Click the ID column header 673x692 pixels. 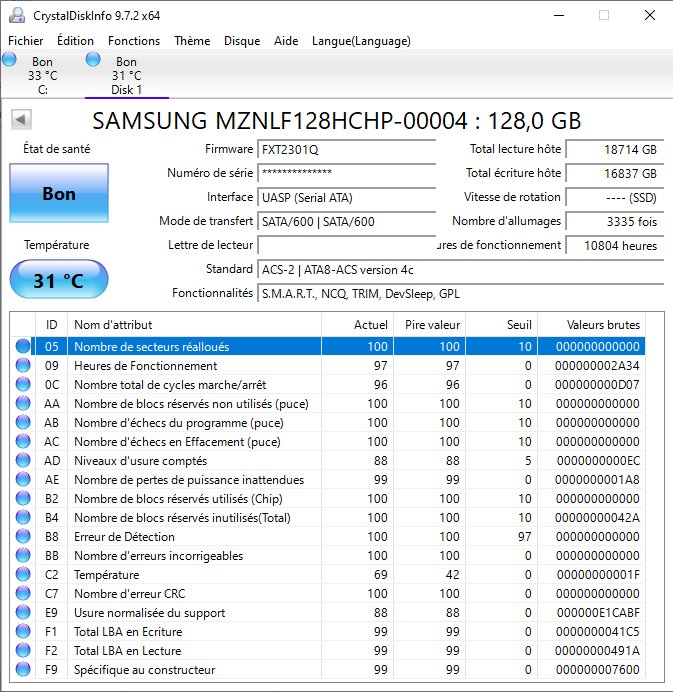pos(52,325)
